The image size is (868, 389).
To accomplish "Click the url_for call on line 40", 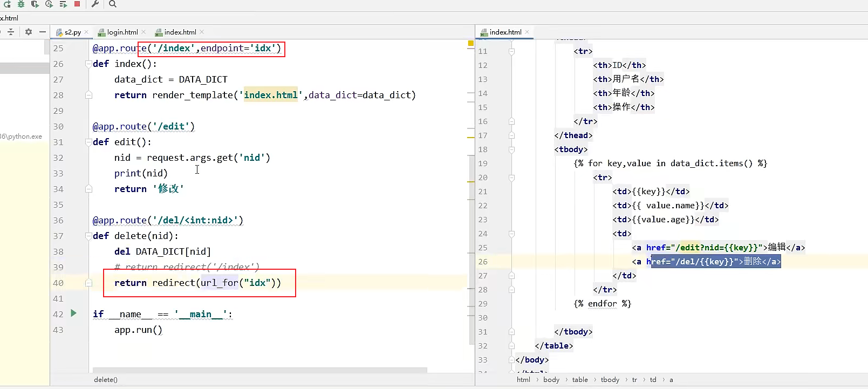I will (x=219, y=283).
